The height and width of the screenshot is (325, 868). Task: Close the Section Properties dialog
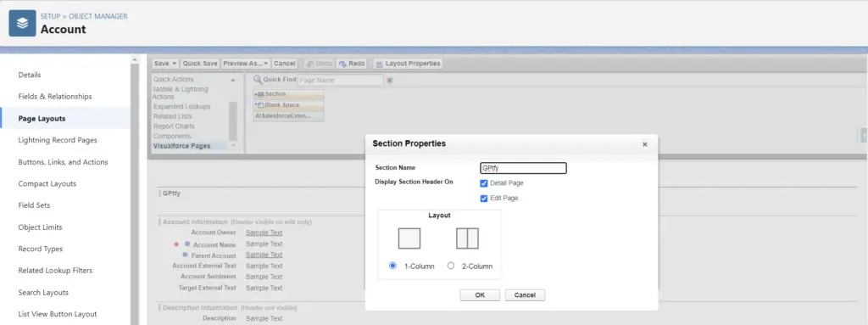tap(644, 144)
